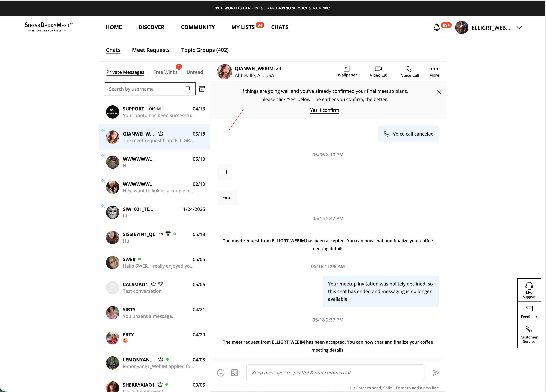Click the pin icon on QIANWEI_W chat
The width and height of the screenshot is (546, 392).
click(103, 131)
